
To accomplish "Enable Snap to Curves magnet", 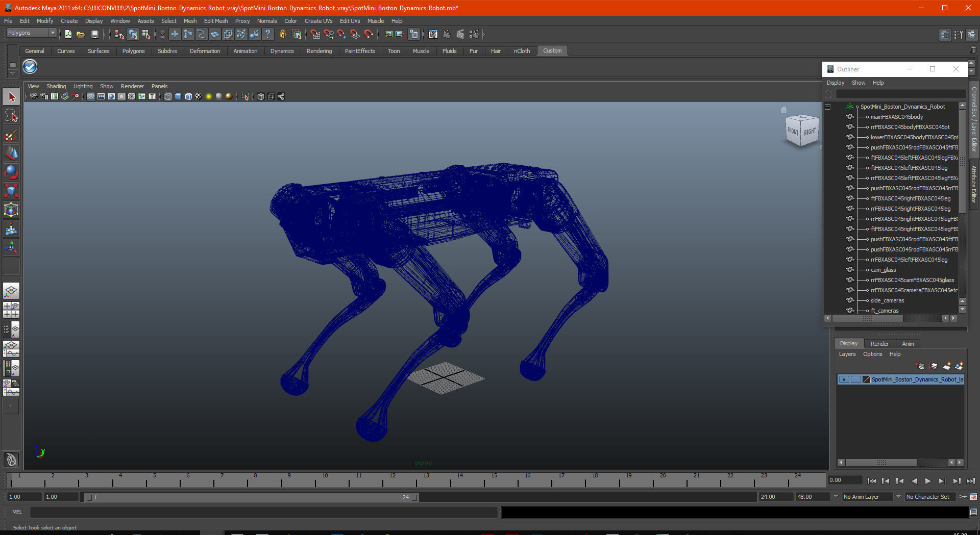I will 329,34.
